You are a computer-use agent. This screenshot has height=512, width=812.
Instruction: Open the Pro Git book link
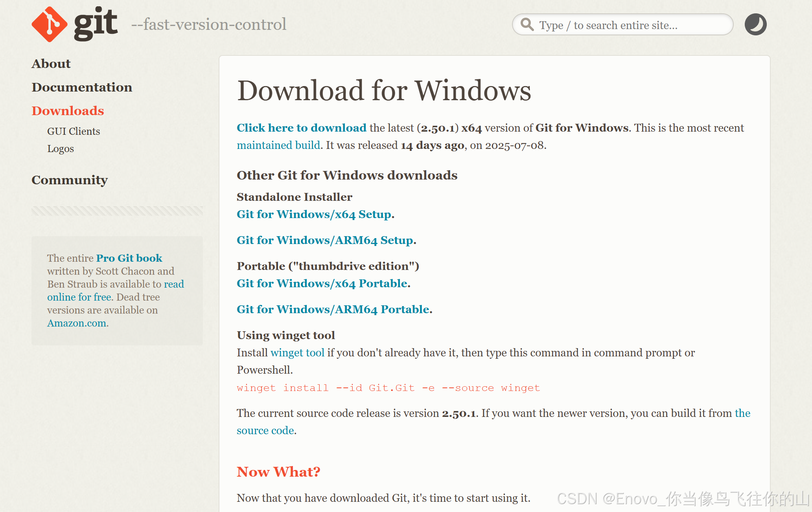pos(129,258)
